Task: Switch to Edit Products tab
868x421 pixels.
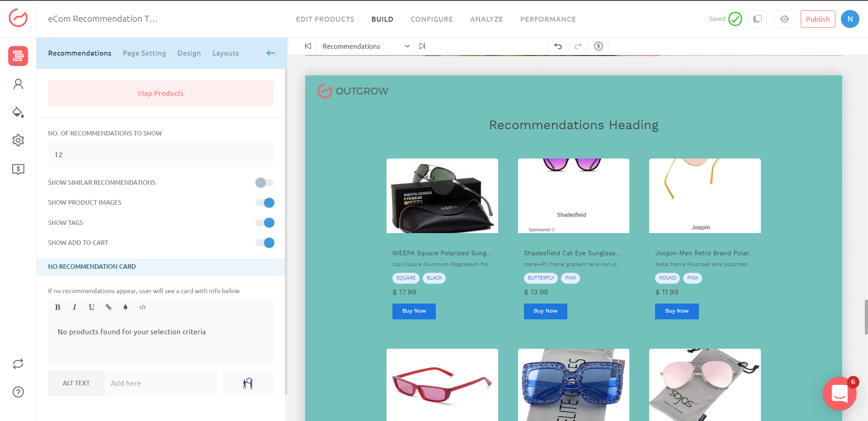Action: click(x=325, y=19)
